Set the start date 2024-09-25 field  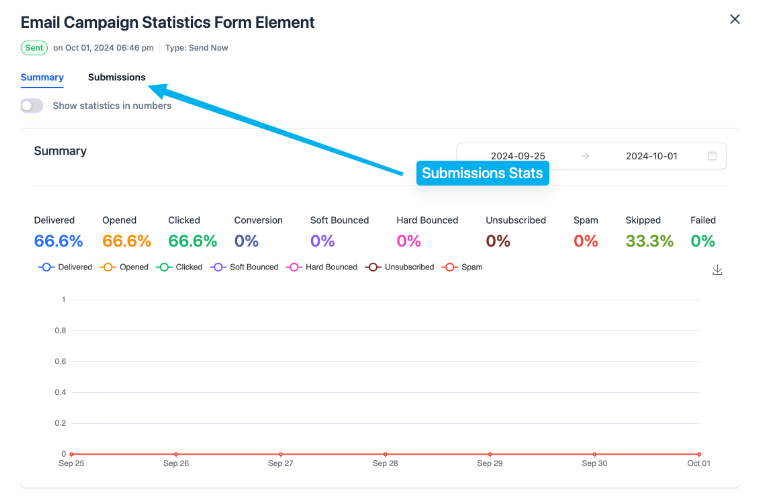[517, 156]
